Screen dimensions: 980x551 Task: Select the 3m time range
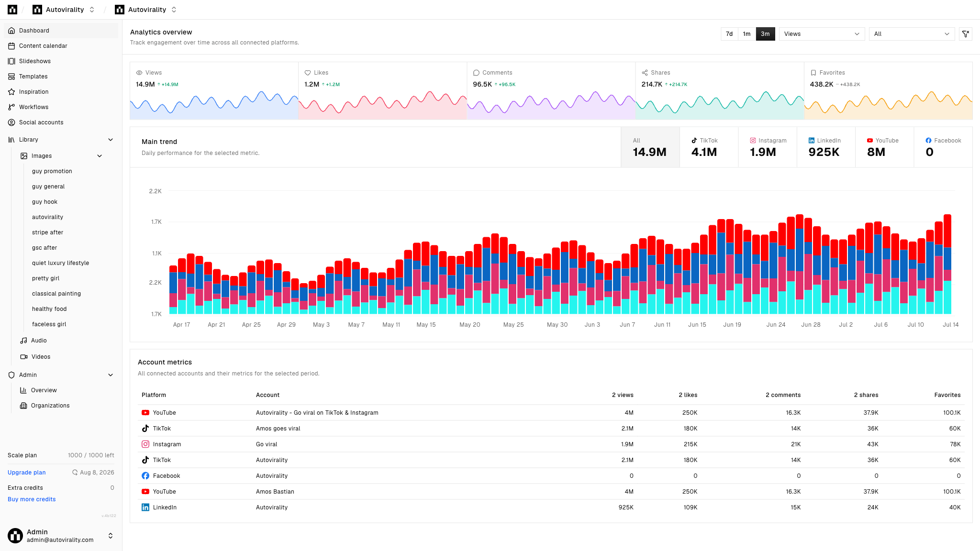(765, 34)
